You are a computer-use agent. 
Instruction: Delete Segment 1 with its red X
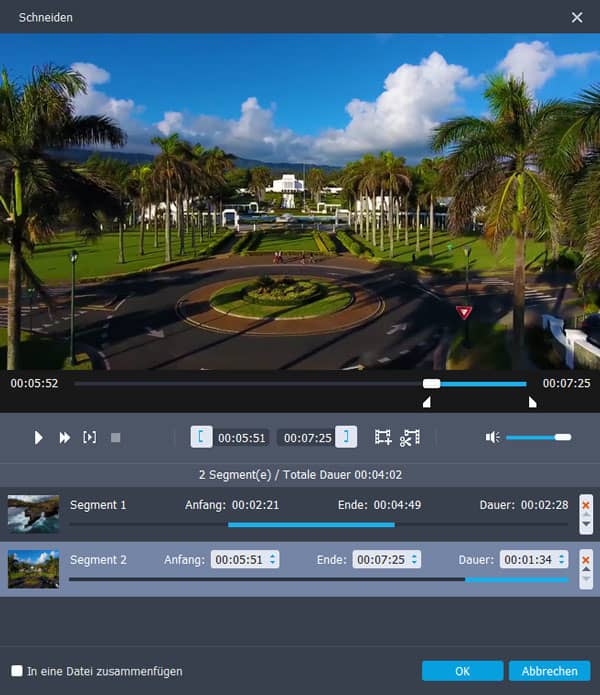point(586,505)
